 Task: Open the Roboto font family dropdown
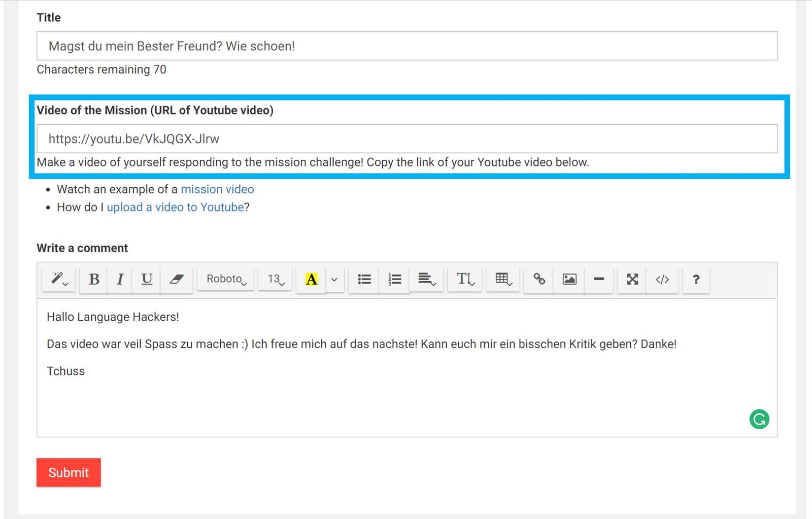(x=226, y=279)
